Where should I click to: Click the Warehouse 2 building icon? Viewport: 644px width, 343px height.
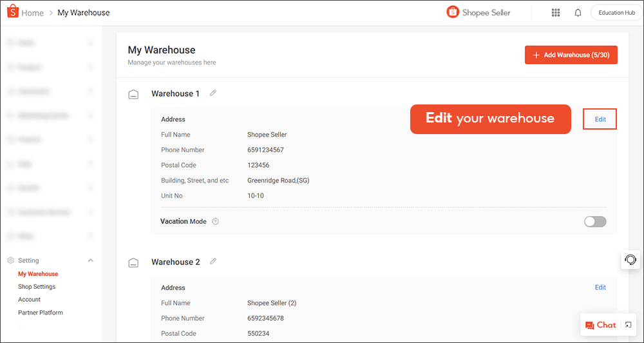(x=133, y=263)
